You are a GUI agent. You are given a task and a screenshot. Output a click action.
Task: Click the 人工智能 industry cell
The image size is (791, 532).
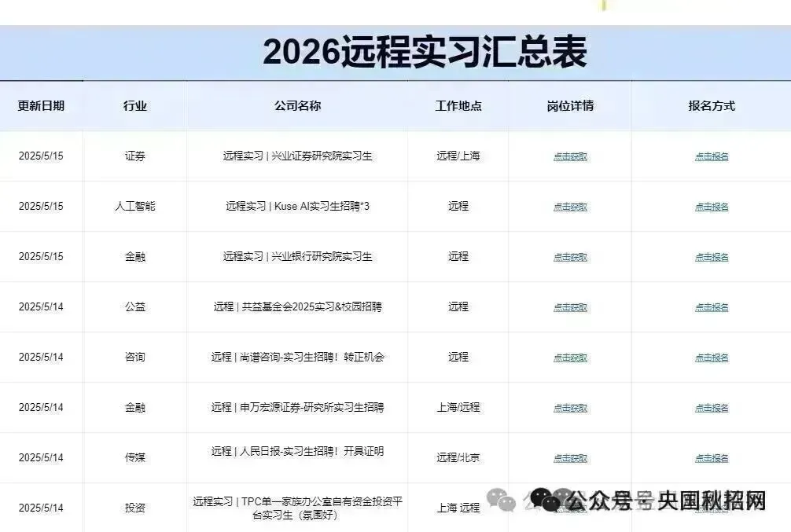(134, 206)
